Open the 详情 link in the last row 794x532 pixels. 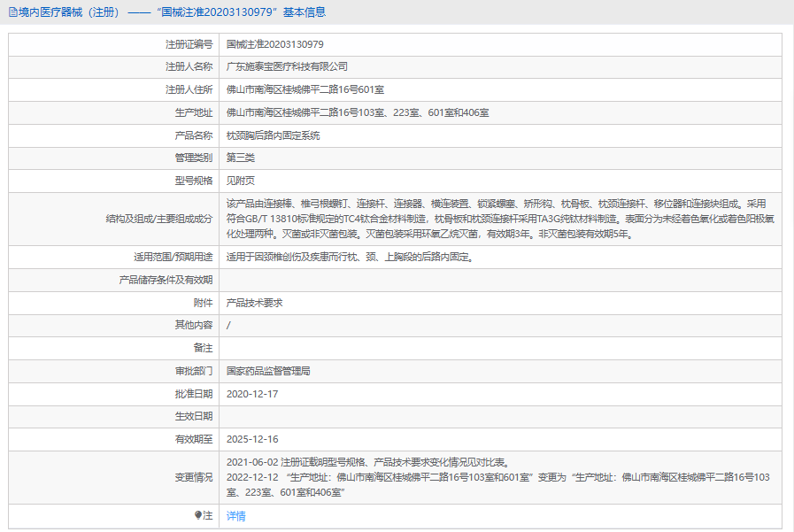pos(236,516)
